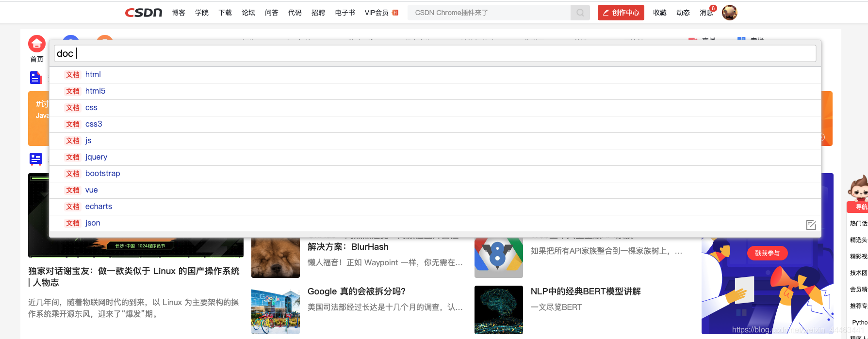Open the 收藏 link
This screenshot has height=339, width=868.
[x=660, y=13]
